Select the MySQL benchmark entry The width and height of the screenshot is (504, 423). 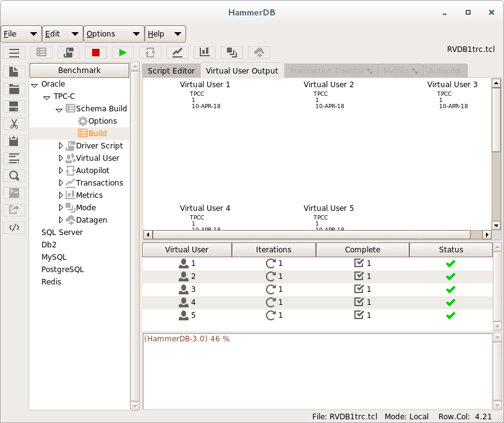[x=54, y=257]
